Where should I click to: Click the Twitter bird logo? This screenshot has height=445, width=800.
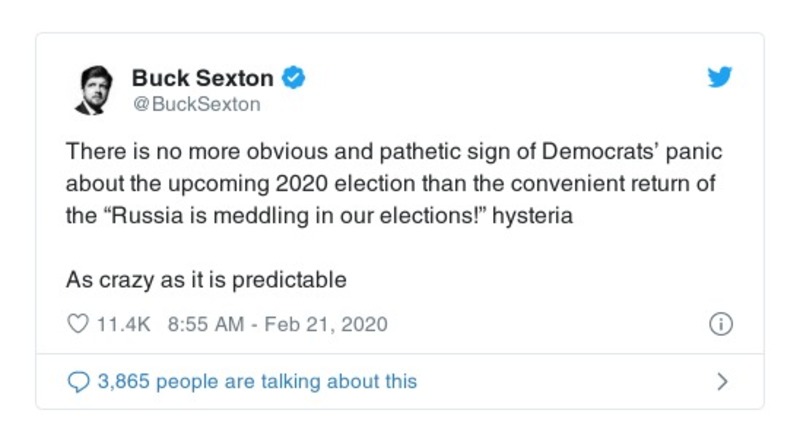click(x=720, y=78)
